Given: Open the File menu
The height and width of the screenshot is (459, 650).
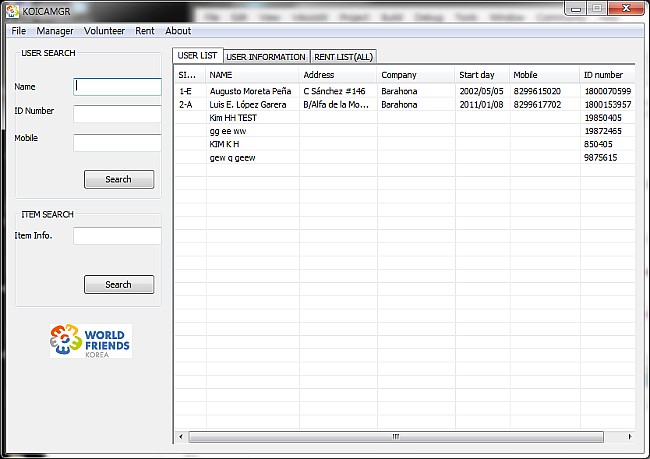Looking at the screenshot, I should (19, 31).
